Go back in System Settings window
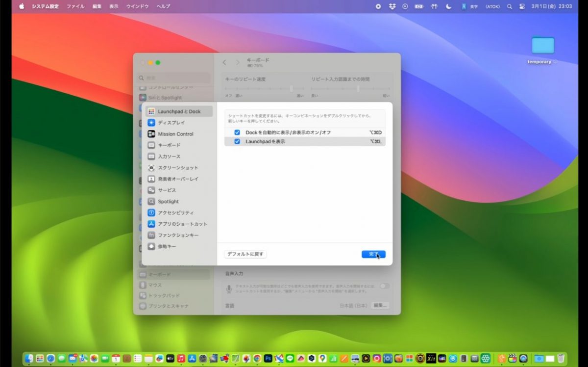Viewport: 588px width, 367px height. click(224, 62)
